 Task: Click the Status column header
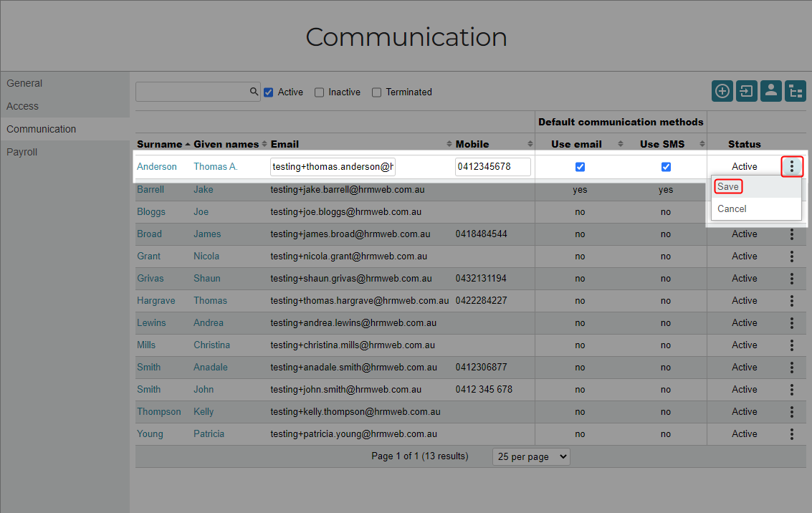[744, 144]
